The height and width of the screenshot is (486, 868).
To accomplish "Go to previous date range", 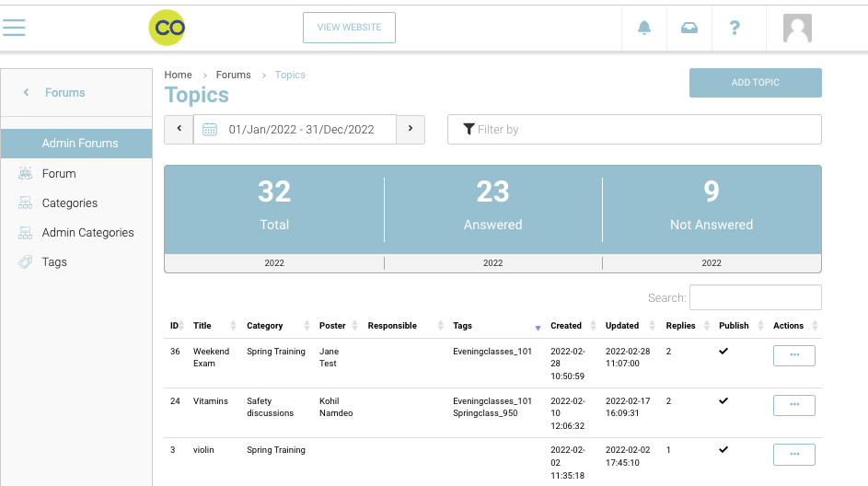I will point(179,130).
